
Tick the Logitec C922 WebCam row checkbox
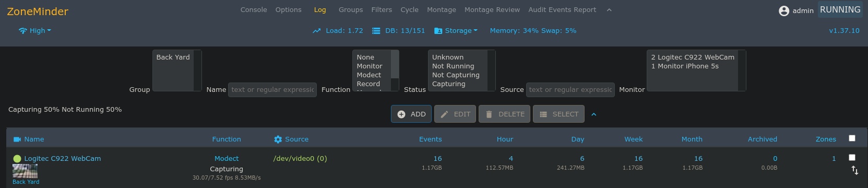(852, 157)
